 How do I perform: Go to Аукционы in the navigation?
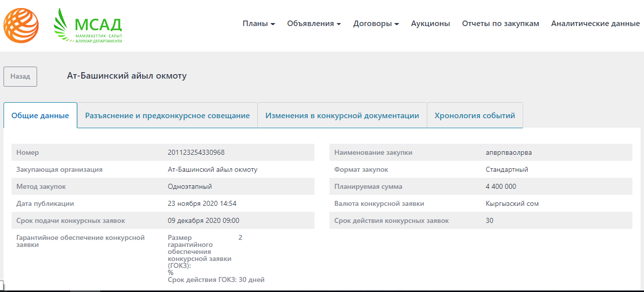point(430,24)
